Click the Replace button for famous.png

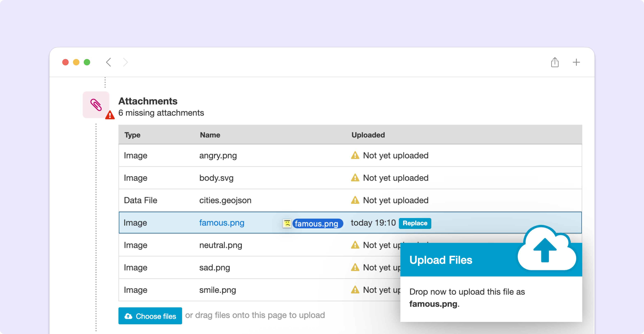click(x=415, y=223)
